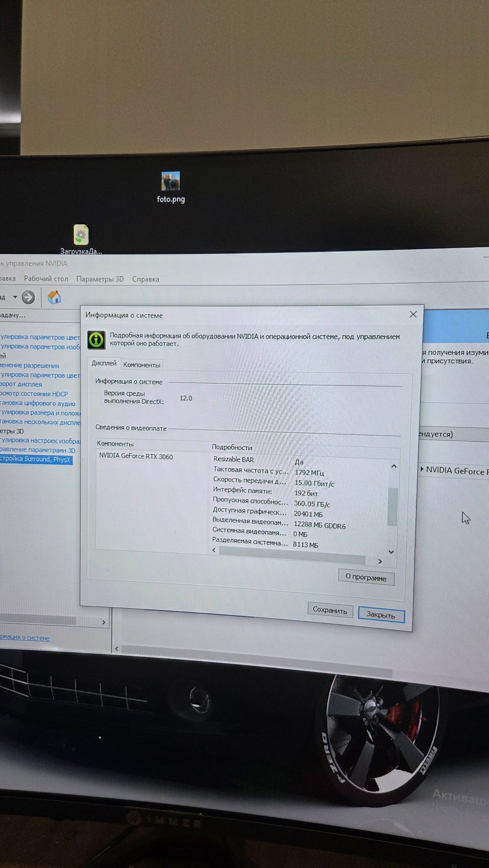The height and width of the screenshot is (868, 489).
Task: Select the 8113 МБ shared memory value
Action: click(x=306, y=545)
